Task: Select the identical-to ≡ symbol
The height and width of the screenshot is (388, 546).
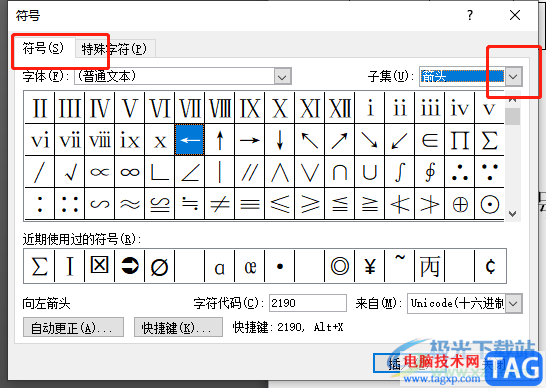Action: coord(249,204)
